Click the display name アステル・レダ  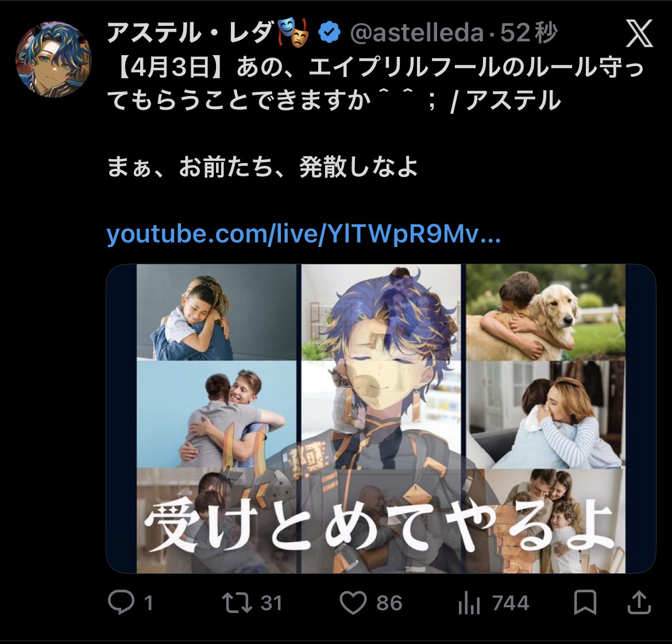click(190, 33)
